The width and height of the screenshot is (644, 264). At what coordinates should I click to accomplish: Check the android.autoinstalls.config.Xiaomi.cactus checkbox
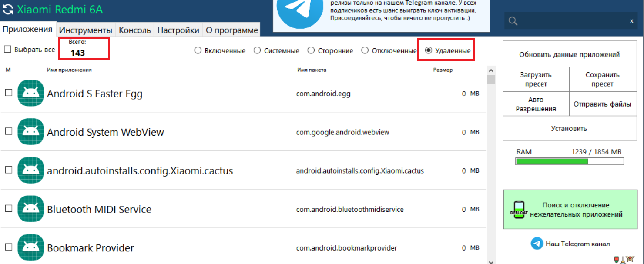pos(8,170)
